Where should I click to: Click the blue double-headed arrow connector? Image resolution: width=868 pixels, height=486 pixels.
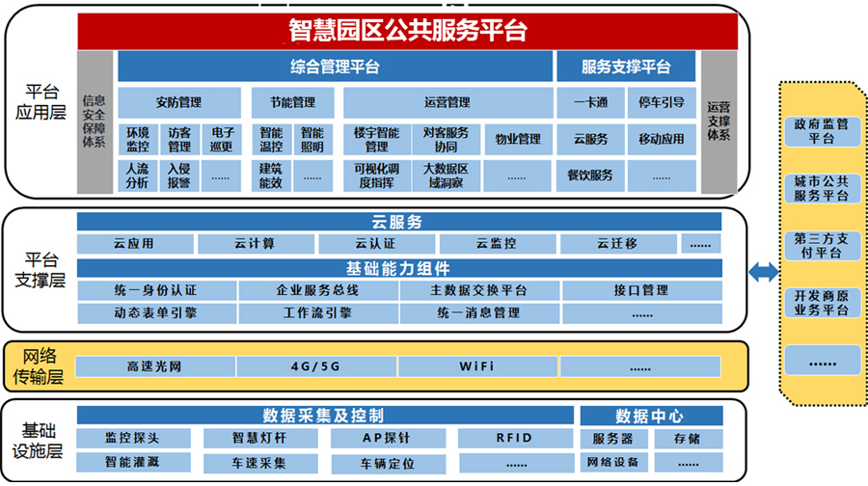click(764, 273)
